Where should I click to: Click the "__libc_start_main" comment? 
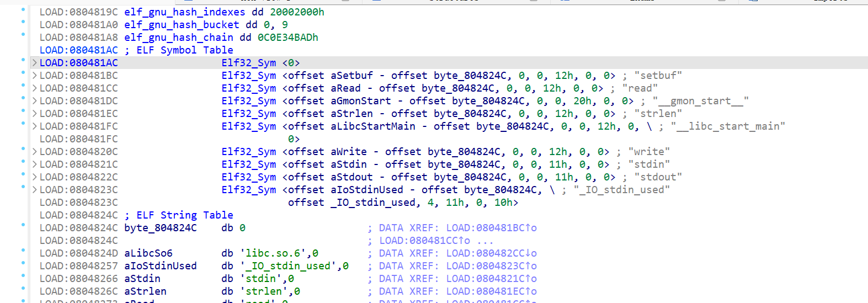[x=728, y=126]
